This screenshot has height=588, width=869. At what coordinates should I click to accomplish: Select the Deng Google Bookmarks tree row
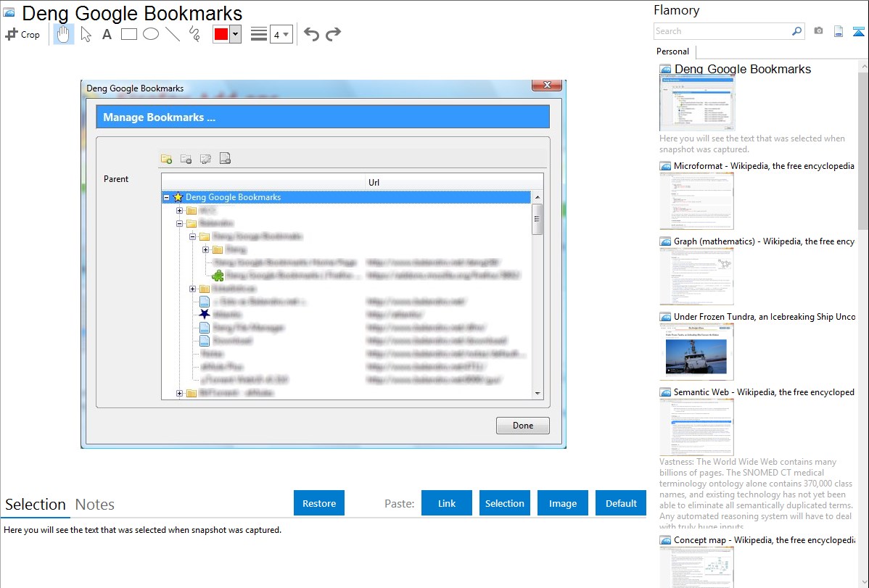pos(347,197)
